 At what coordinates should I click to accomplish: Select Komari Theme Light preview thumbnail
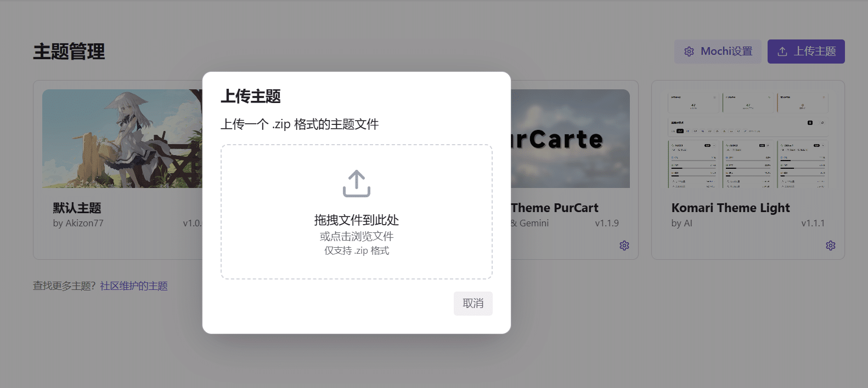point(748,139)
